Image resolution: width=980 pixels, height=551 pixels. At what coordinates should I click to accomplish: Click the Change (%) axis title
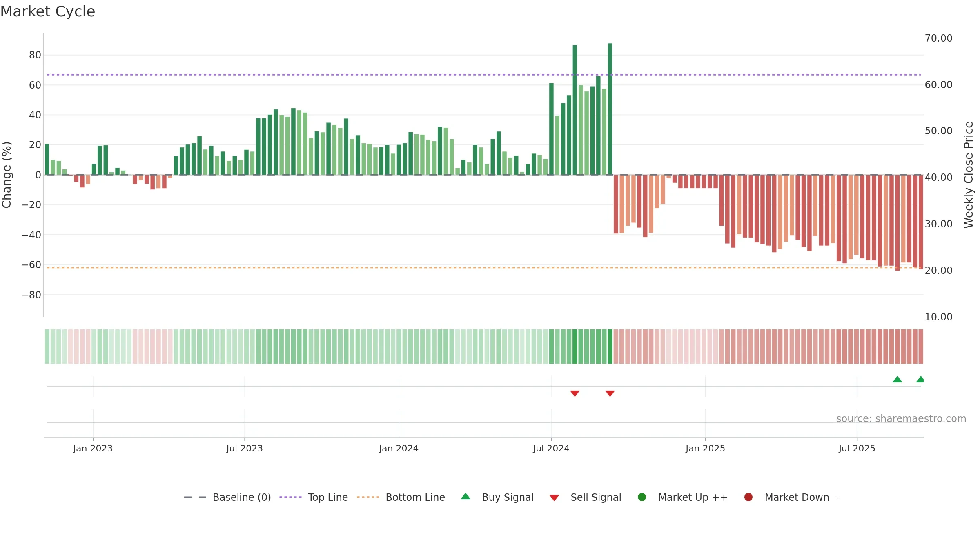pyautogui.click(x=7, y=175)
